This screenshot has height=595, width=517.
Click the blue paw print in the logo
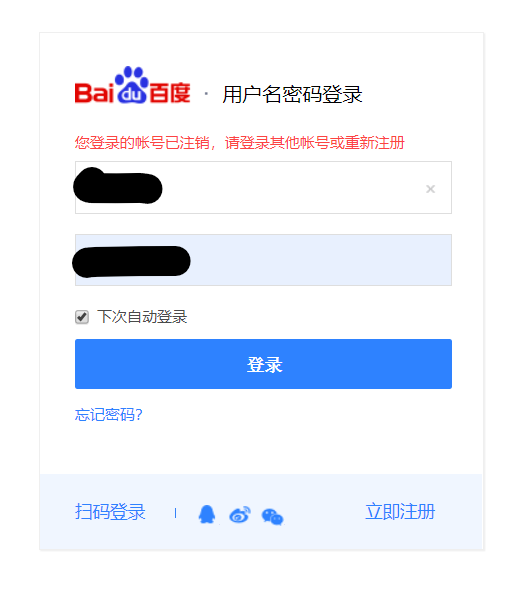[x=131, y=85]
